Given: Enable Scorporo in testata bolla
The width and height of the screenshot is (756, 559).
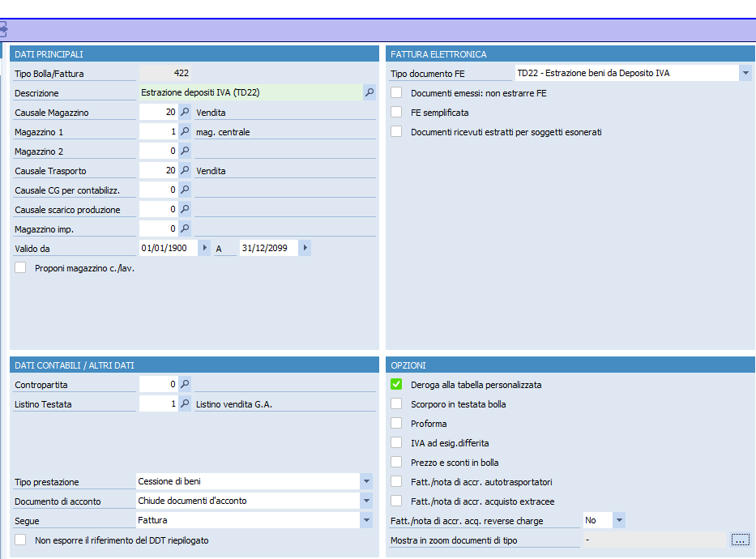Looking at the screenshot, I should pos(396,403).
